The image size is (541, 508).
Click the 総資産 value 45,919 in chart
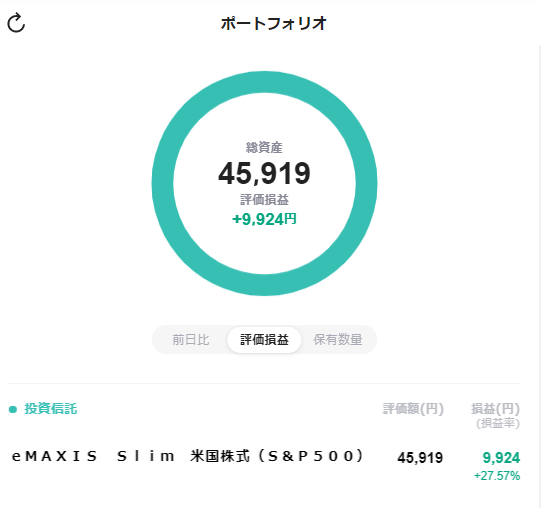tap(264, 173)
